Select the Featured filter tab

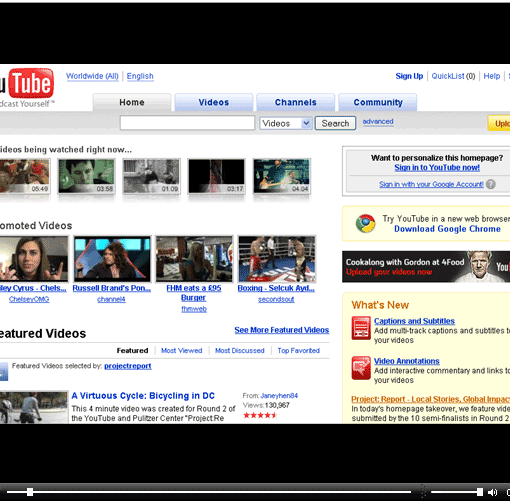132,351
